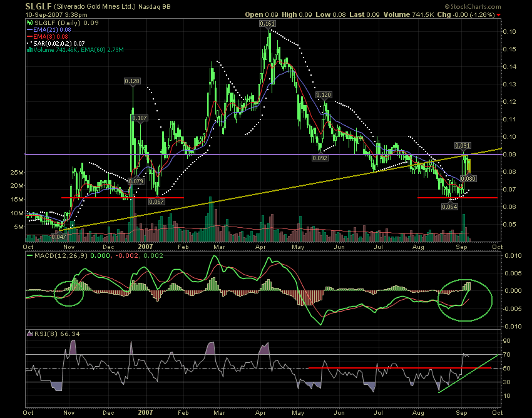This screenshot has height=418, width=532.
Task: Click the 90 RSI axis tick
Action: point(506,340)
